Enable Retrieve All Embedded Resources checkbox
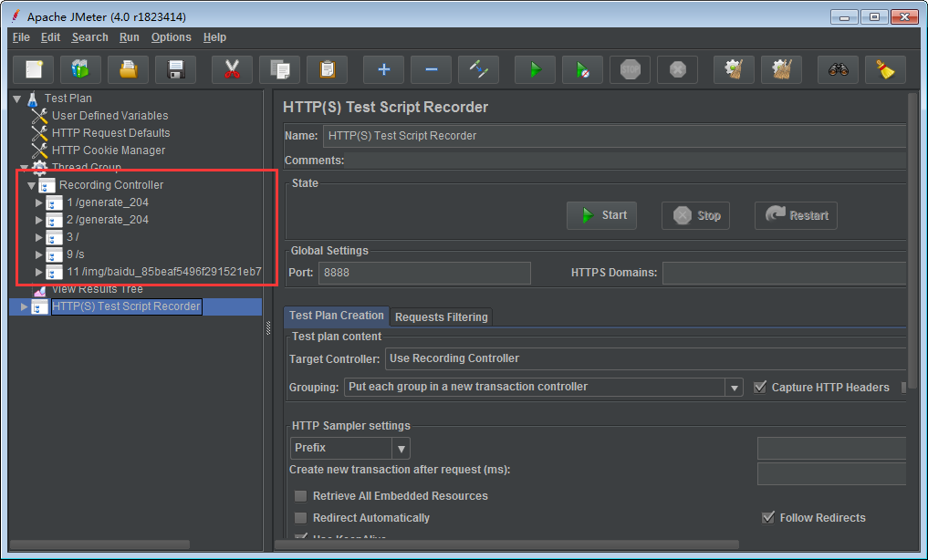This screenshot has width=928, height=560. pos(300,496)
